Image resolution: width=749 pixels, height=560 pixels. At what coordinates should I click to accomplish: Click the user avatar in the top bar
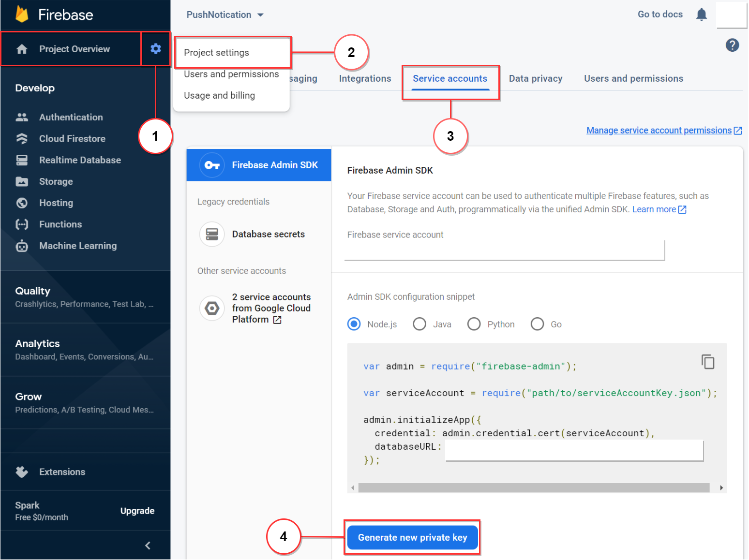731,15
